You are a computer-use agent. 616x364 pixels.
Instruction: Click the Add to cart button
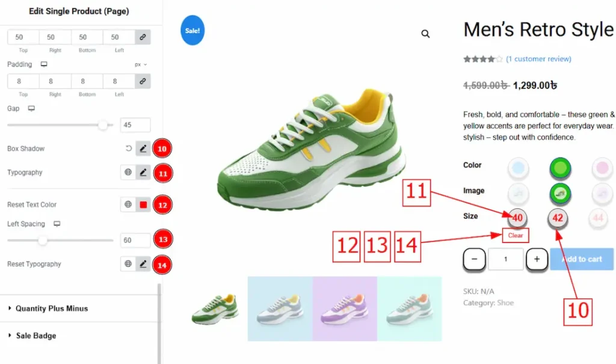pos(582,259)
